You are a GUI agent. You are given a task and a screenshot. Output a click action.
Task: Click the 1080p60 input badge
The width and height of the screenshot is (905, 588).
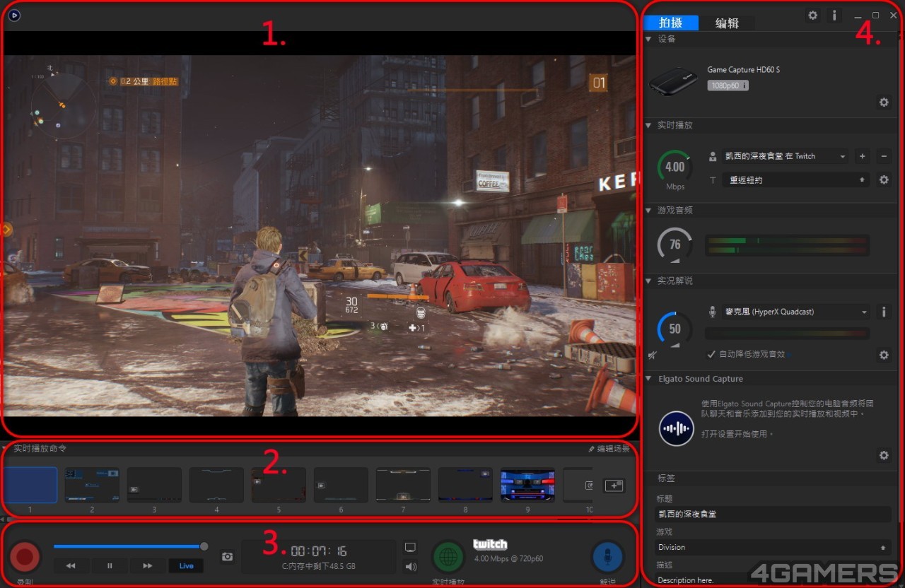point(728,85)
